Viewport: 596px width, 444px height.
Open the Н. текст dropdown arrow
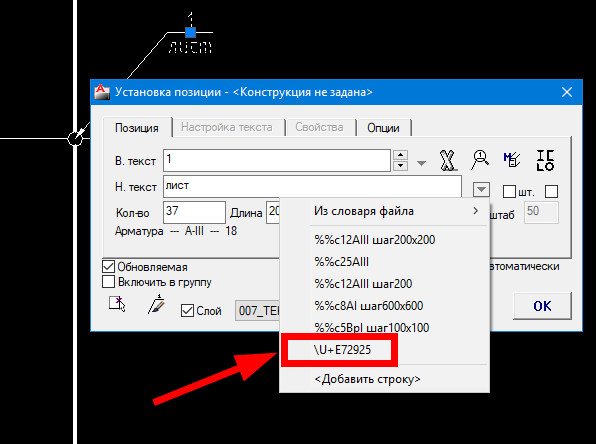[x=481, y=189]
